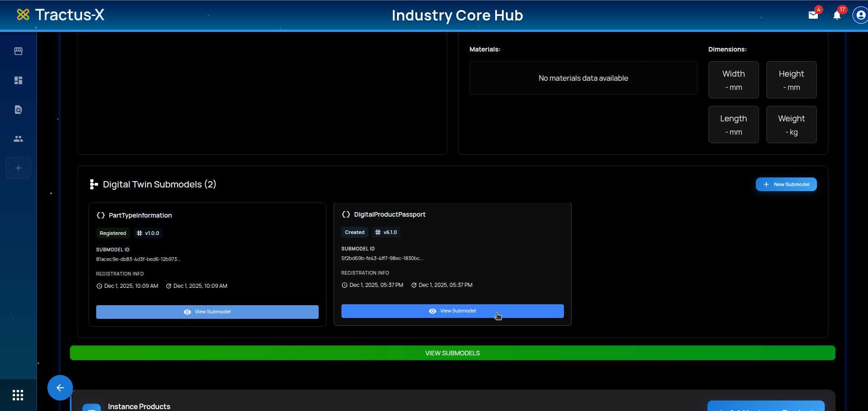Image resolution: width=868 pixels, height=411 pixels.
Task: Click the user account avatar icon
Action: tap(860, 15)
